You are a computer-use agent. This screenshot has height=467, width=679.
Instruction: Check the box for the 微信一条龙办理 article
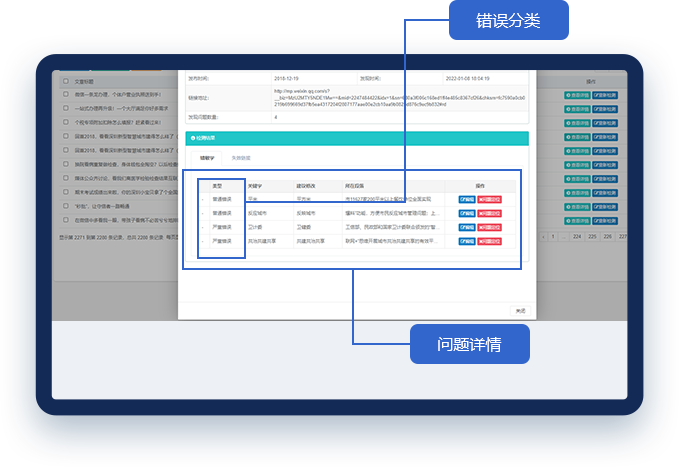point(66,94)
